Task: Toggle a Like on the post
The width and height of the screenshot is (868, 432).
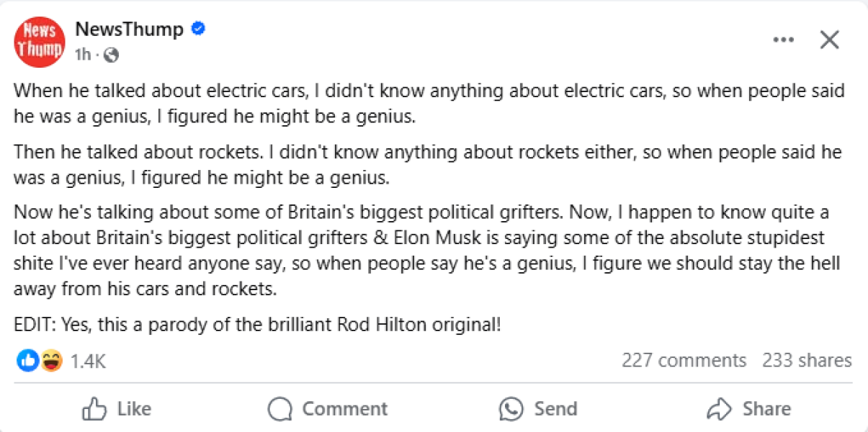Action: click(115, 408)
